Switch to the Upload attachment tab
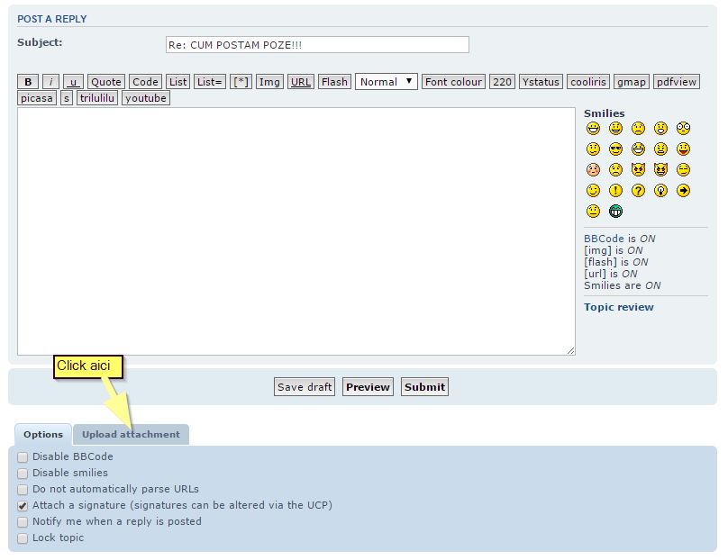 131,435
